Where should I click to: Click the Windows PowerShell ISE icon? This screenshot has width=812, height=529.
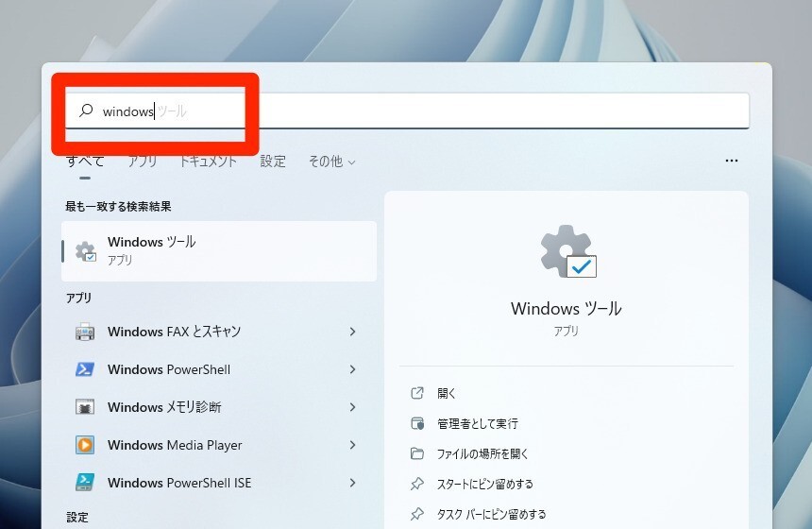[85, 483]
